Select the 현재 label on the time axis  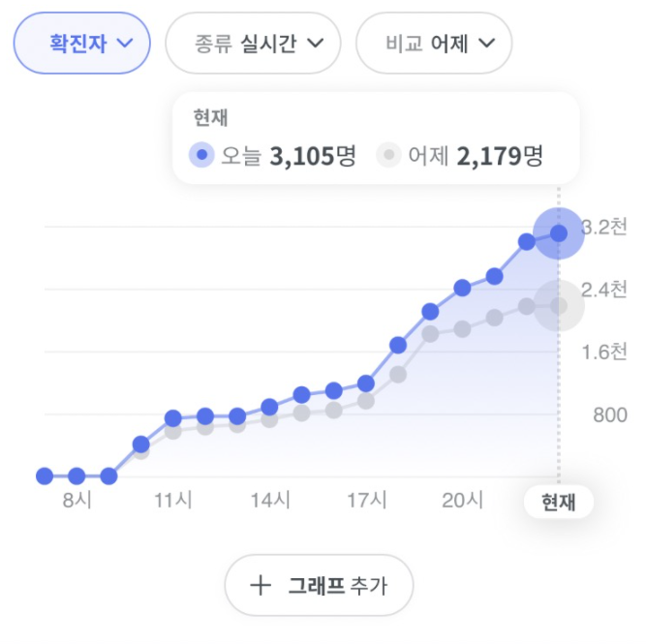point(558,502)
